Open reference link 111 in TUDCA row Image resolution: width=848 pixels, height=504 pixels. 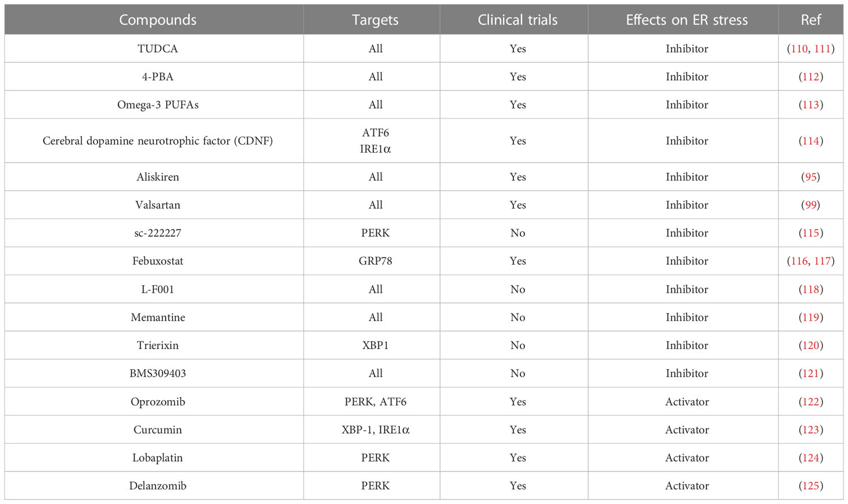point(822,49)
